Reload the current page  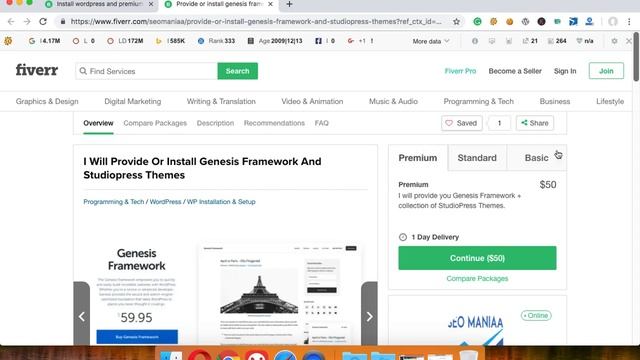coord(43,22)
